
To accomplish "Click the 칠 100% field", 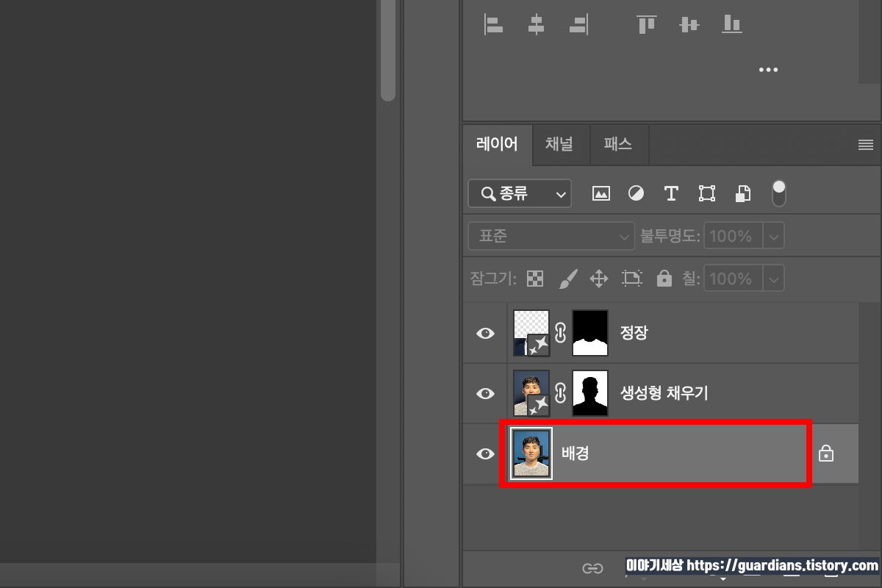I will point(734,279).
